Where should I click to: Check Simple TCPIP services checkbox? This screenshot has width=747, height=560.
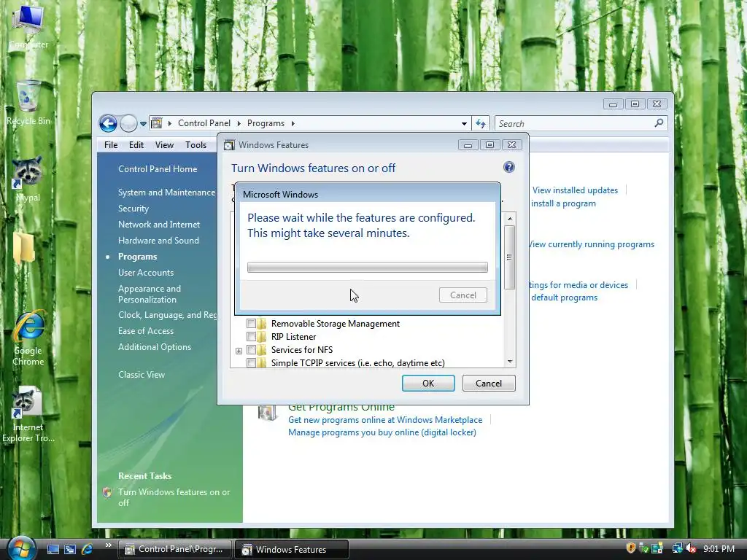pyautogui.click(x=251, y=363)
